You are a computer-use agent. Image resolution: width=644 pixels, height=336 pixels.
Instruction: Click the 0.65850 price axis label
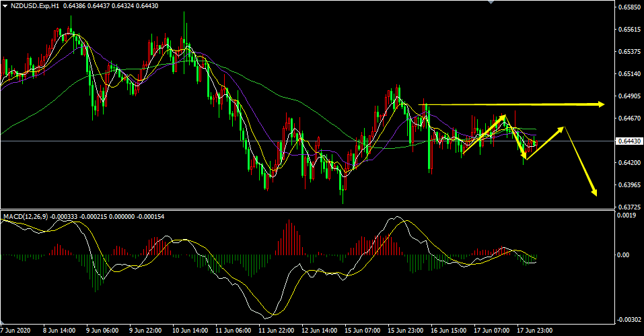pos(628,7)
